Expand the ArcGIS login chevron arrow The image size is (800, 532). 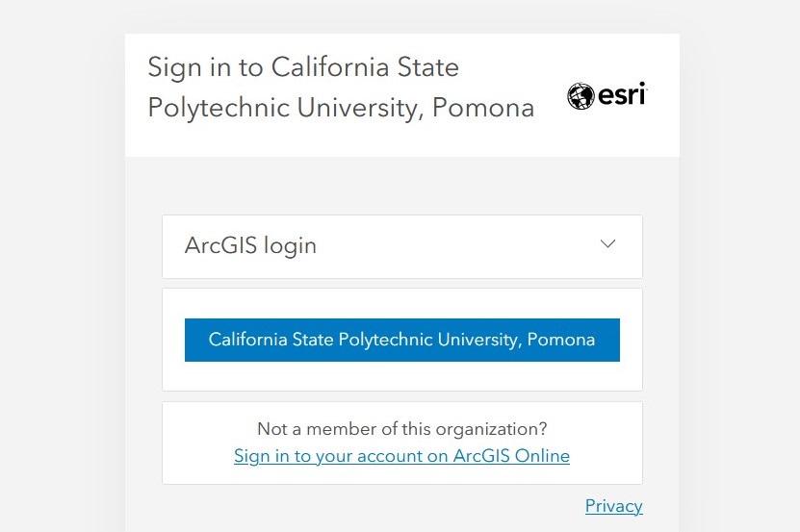pos(607,243)
